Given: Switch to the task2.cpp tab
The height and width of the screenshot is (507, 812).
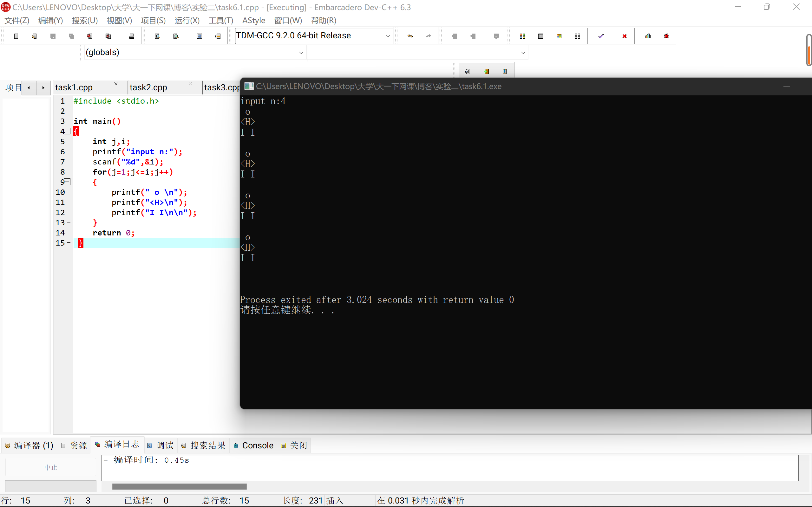Looking at the screenshot, I should pos(148,87).
